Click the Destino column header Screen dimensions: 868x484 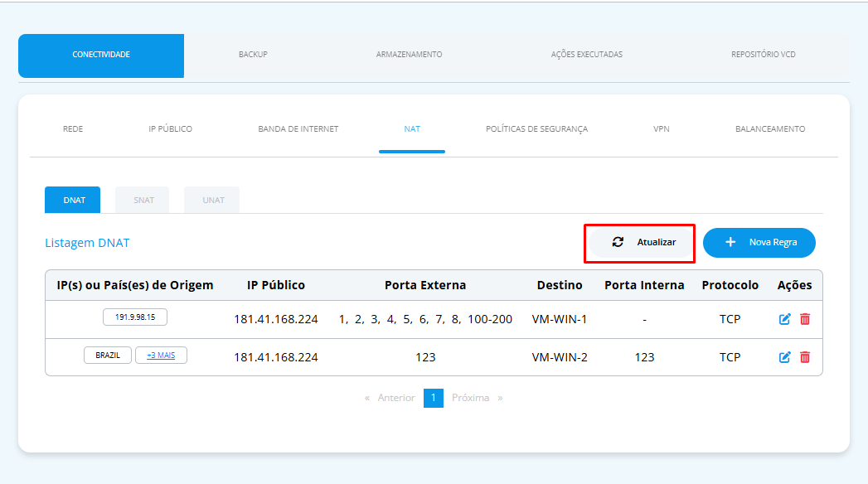coord(560,285)
